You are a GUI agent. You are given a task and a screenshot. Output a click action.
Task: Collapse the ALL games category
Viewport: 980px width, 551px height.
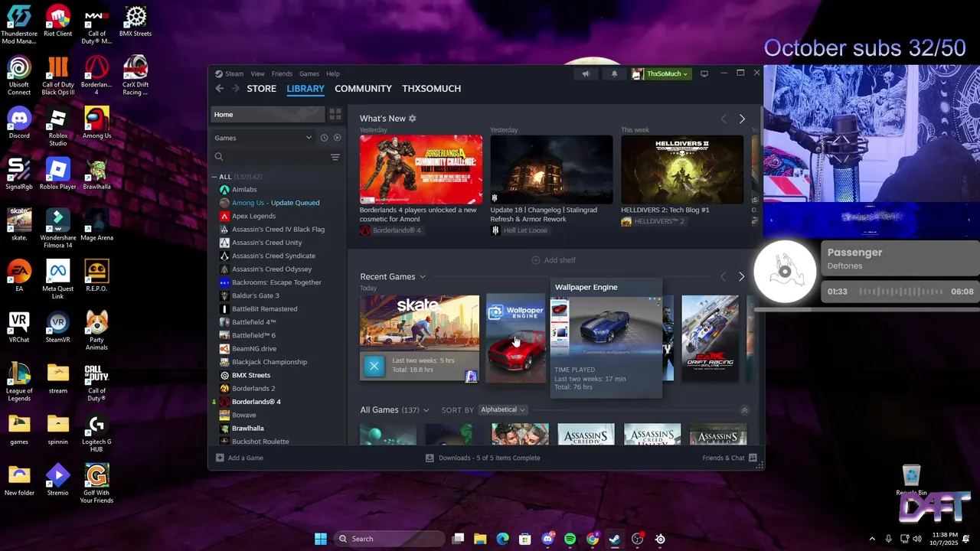[x=214, y=177]
